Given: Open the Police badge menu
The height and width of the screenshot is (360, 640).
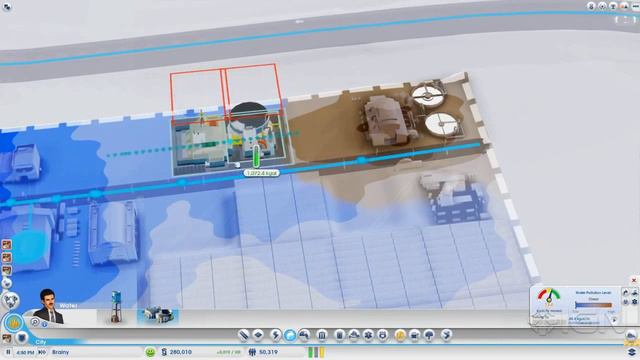Looking at the screenshot, I should point(382,335).
